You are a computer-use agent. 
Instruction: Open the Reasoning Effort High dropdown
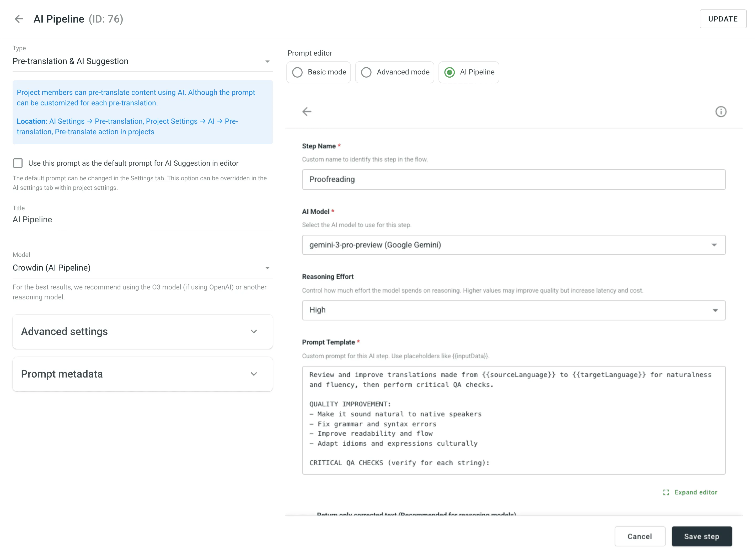click(513, 310)
